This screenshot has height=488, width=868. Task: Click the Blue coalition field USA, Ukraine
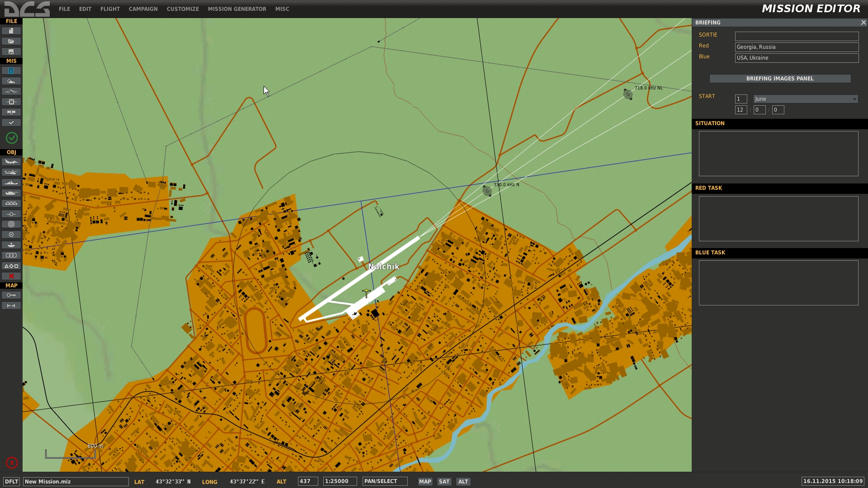(797, 58)
